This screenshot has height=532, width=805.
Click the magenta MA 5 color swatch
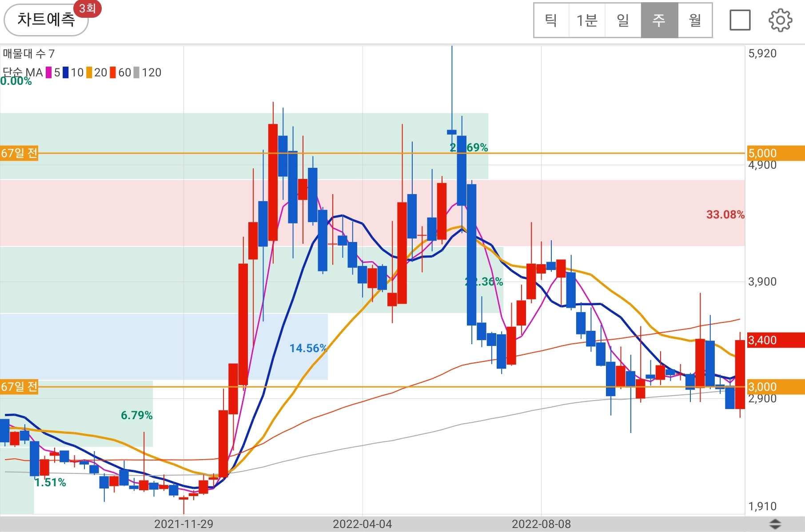point(49,72)
